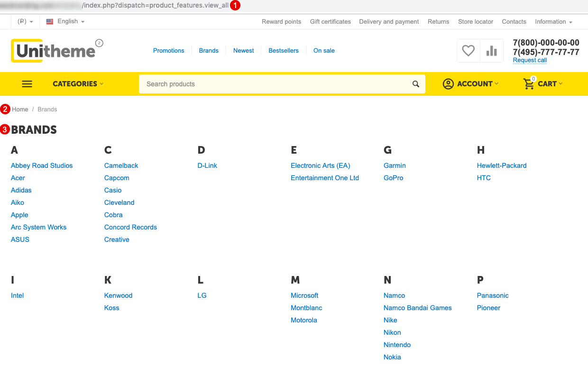Click the Unitheme logo

tap(54, 51)
